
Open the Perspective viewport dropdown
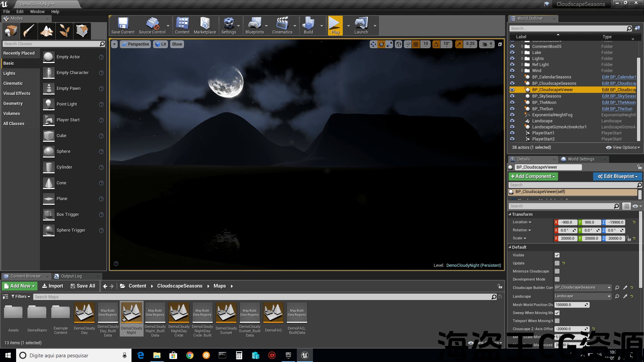135,44
